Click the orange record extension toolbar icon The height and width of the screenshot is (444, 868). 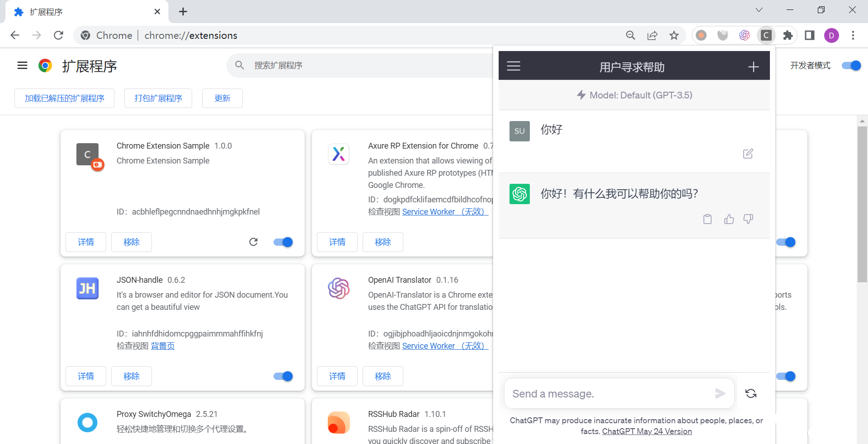[701, 35]
